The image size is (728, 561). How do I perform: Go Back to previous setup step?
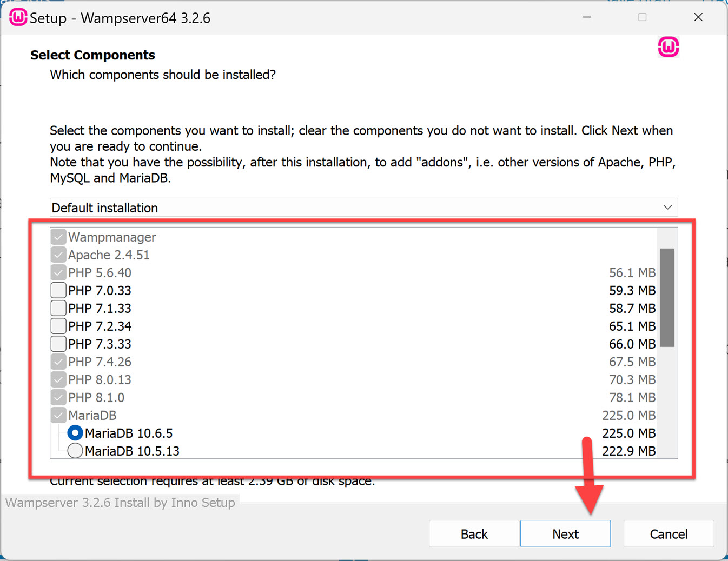pos(474,534)
